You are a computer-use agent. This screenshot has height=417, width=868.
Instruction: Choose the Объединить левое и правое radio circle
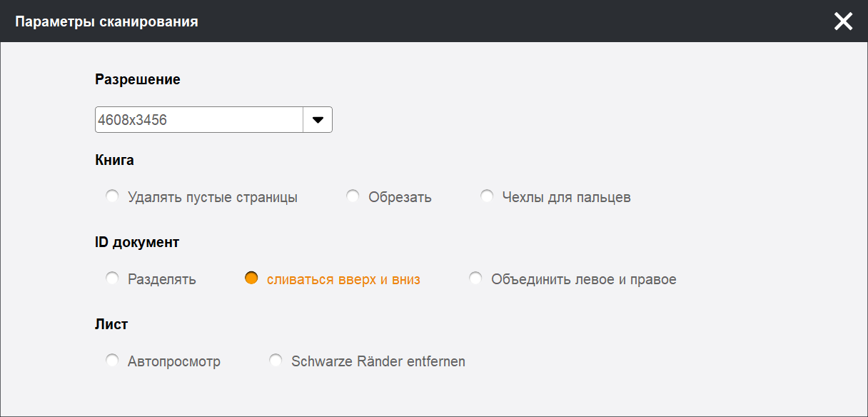[475, 278]
